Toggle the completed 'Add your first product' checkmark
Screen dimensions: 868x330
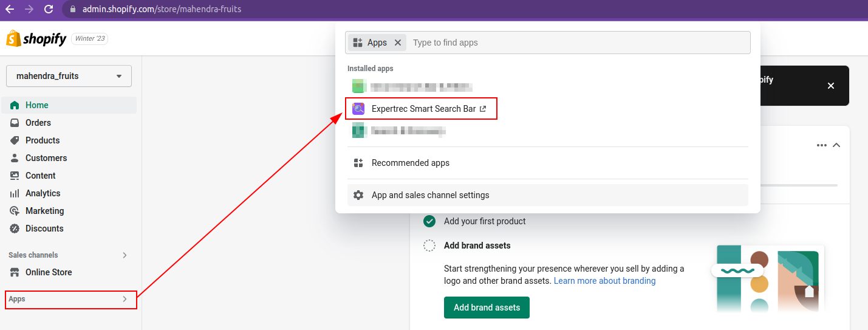point(429,221)
